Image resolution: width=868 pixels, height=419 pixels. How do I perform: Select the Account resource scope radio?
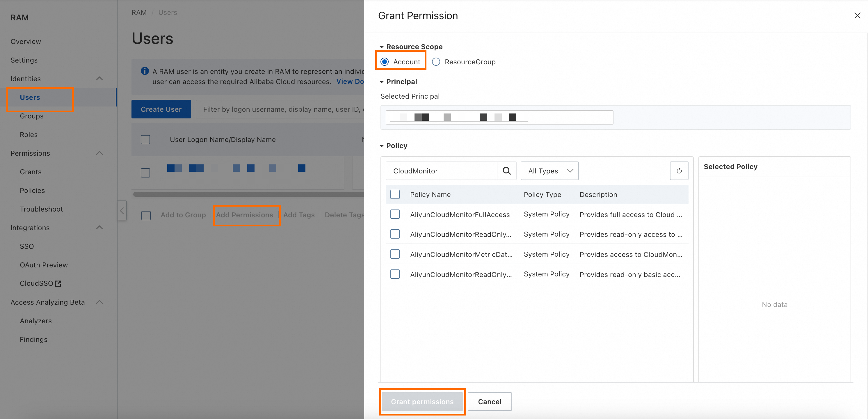(385, 62)
